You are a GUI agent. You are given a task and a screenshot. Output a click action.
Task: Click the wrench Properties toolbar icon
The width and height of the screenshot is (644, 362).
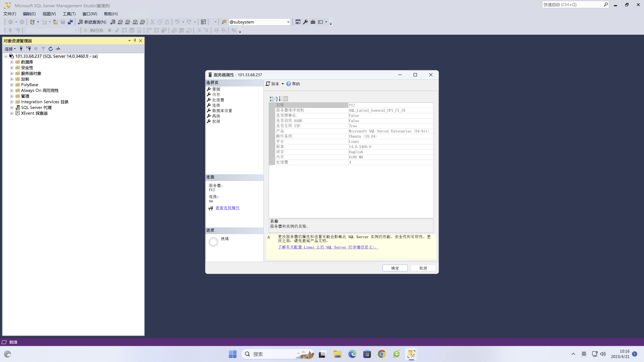point(305,22)
